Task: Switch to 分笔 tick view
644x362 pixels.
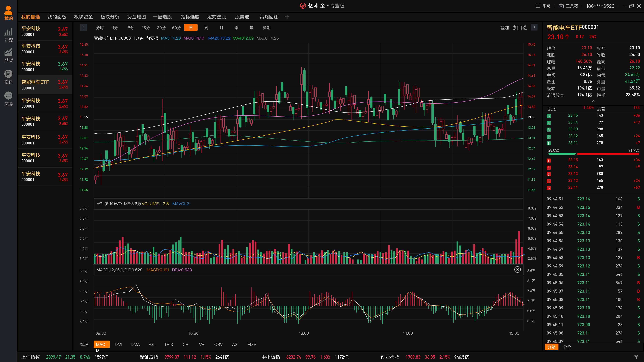Action: coord(551,347)
